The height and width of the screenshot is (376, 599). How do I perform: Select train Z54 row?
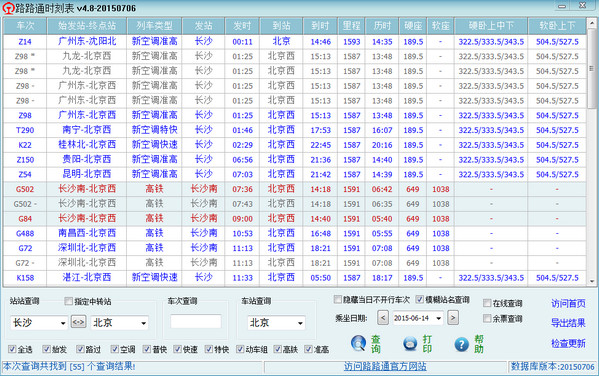(295, 174)
